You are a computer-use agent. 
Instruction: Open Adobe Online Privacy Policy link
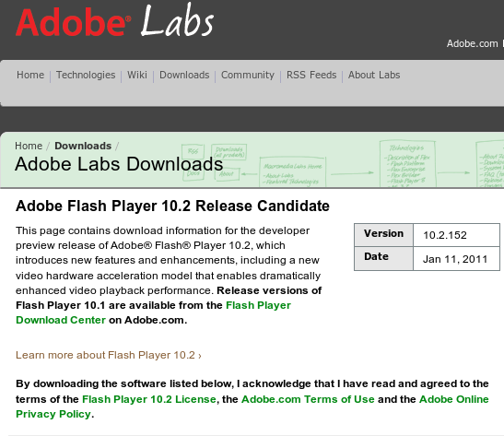pos(252,407)
